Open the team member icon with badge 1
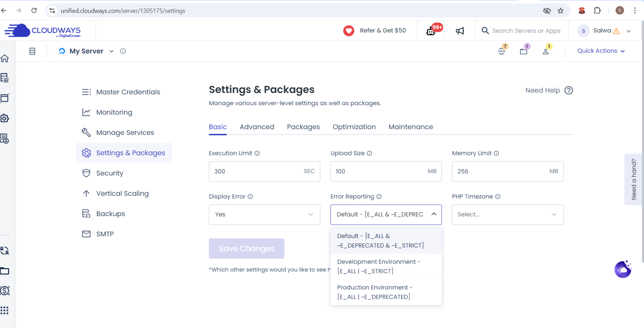644x328 pixels. point(545,51)
